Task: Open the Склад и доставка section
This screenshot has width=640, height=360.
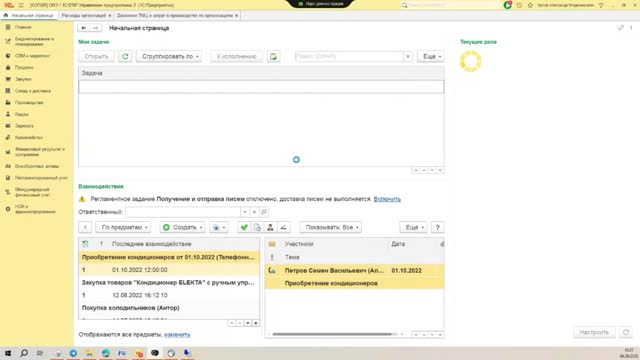Action: point(33,91)
